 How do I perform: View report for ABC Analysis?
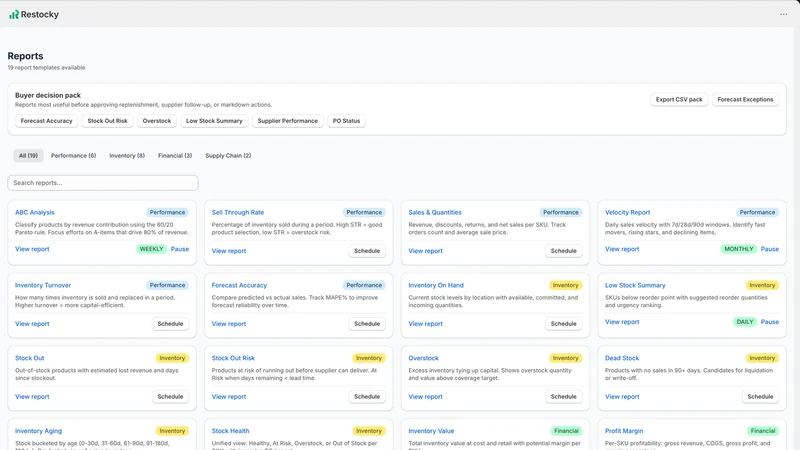32,249
